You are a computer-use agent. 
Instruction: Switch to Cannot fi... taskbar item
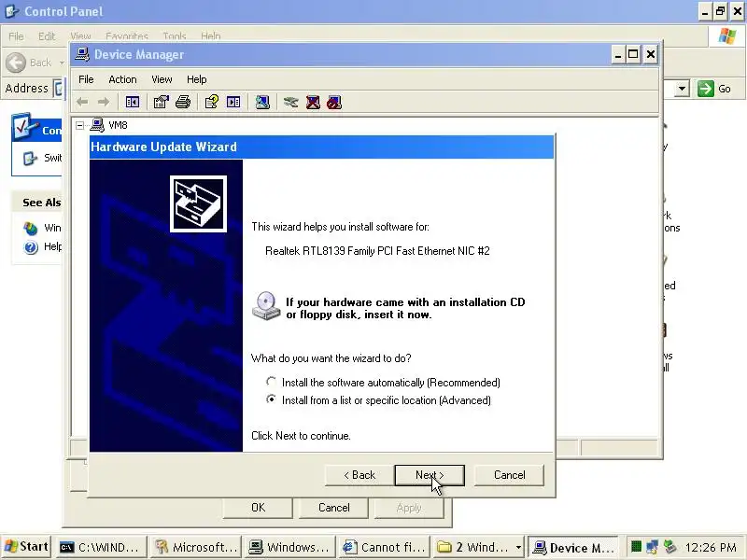(384, 547)
